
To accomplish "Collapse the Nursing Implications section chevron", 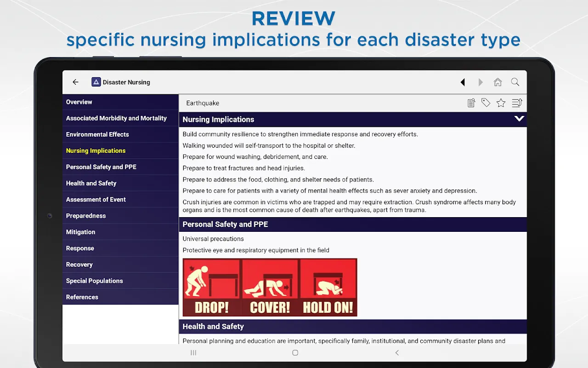I will tap(519, 119).
